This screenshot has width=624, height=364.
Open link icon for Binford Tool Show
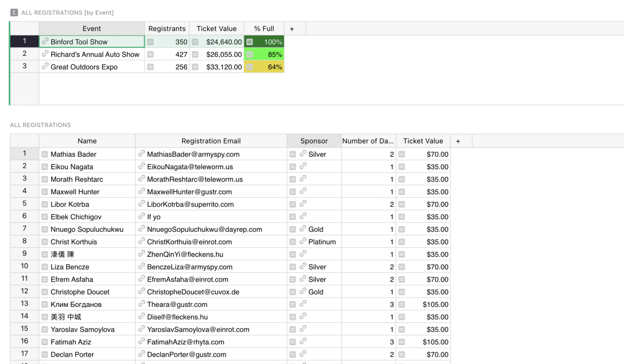pyautogui.click(x=45, y=41)
